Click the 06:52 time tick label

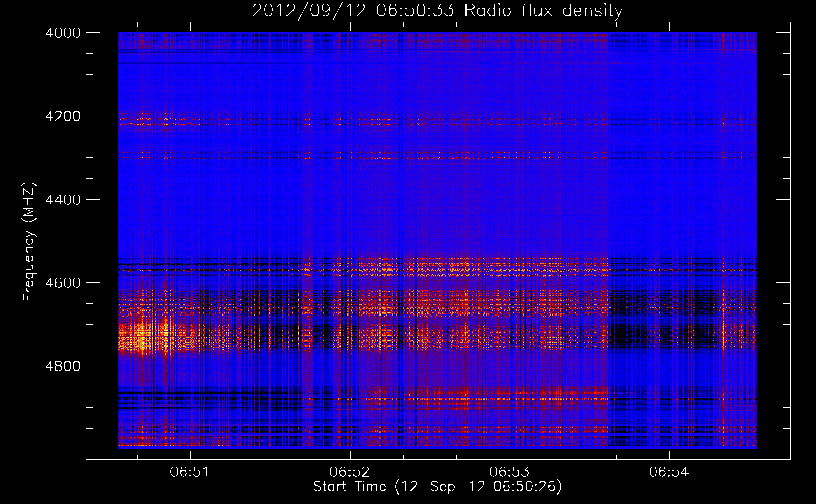click(x=349, y=472)
